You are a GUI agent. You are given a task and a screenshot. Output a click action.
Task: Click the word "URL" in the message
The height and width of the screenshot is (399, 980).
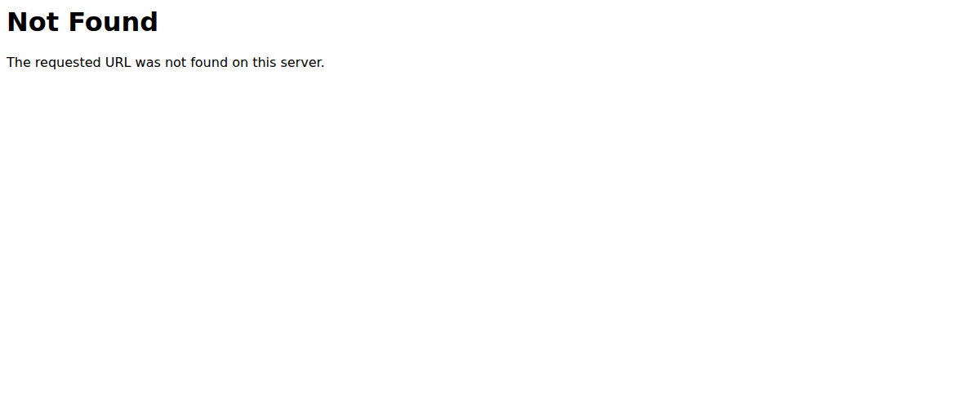118,63
